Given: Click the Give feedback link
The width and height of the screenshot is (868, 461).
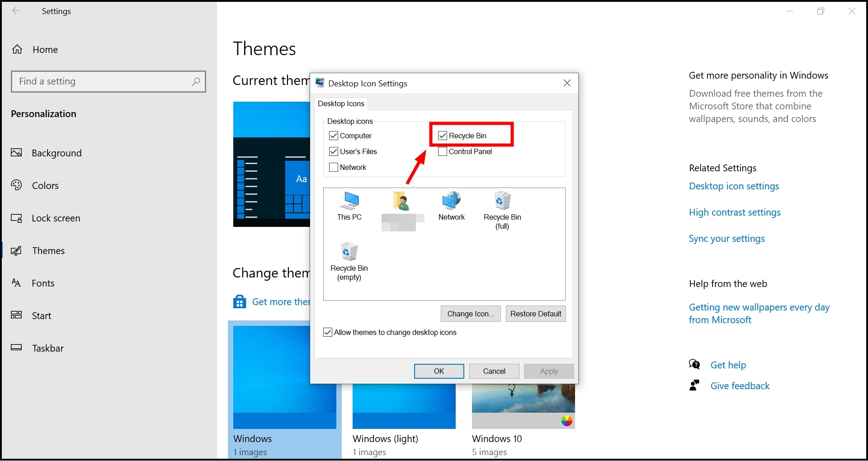Looking at the screenshot, I should [x=740, y=386].
